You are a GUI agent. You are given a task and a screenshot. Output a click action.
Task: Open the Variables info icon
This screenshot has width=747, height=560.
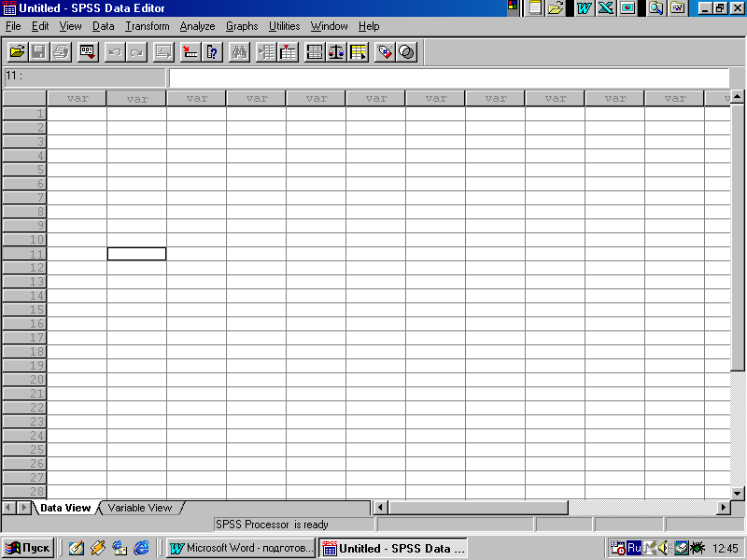click(213, 52)
